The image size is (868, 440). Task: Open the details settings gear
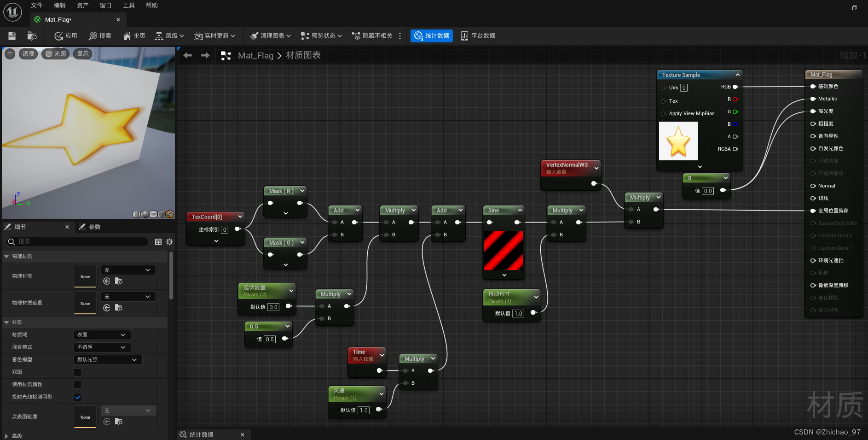tap(169, 242)
